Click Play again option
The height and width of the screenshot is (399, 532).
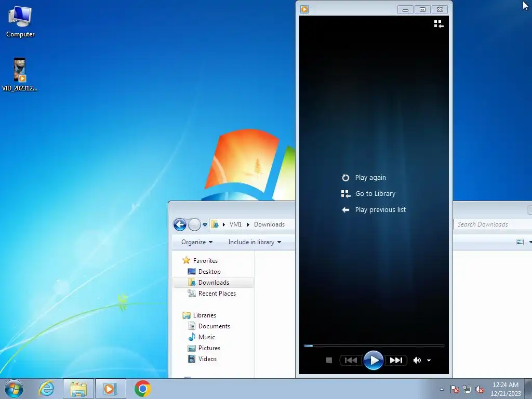(364, 178)
